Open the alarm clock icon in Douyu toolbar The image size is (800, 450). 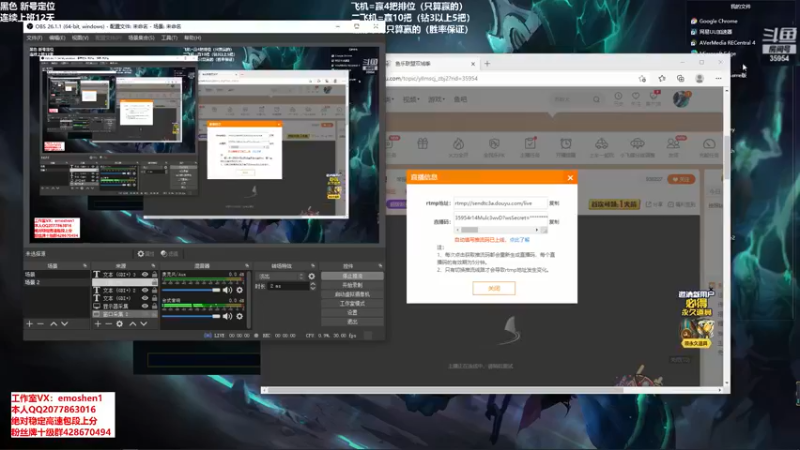click(566, 144)
